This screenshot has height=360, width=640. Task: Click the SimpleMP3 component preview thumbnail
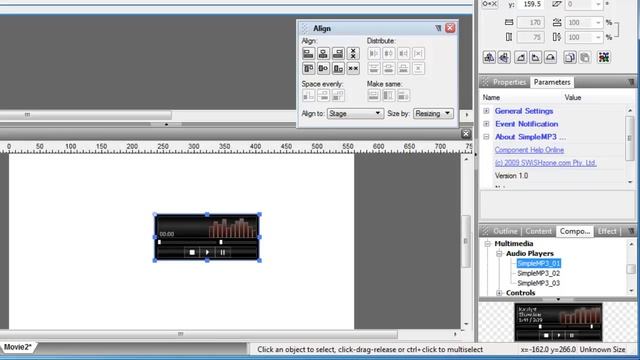[558, 322]
